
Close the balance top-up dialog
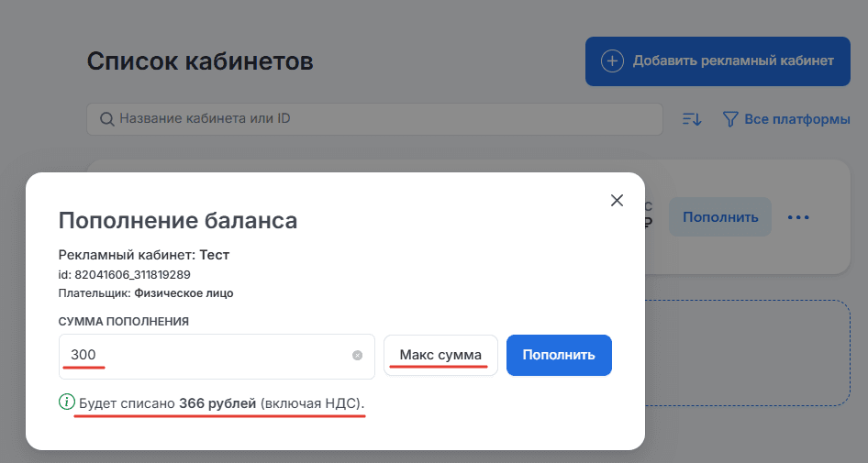617,200
